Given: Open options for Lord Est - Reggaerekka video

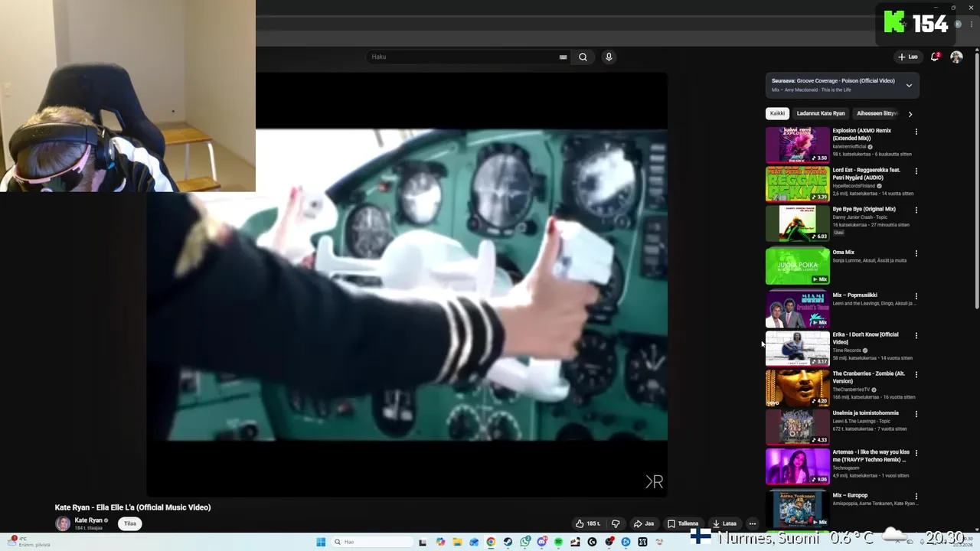Looking at the screenshot, I should click(x=916, y=171).
